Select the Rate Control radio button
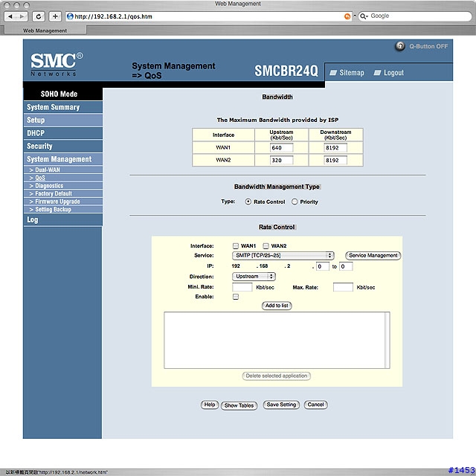This screenshot has width=476, height=476. point(248,202)
